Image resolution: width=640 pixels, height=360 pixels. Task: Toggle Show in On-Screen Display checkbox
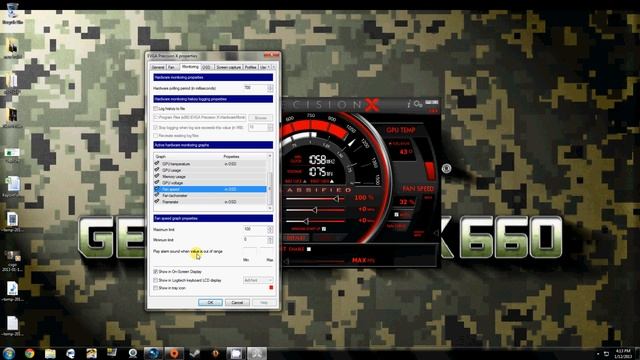coord(156,271)
